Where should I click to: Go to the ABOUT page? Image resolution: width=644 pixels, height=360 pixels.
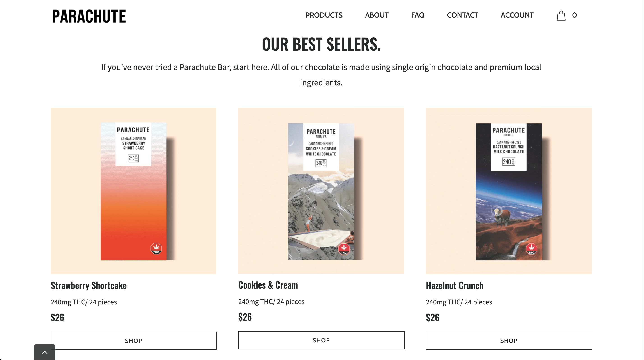click(x=377, y=15)
